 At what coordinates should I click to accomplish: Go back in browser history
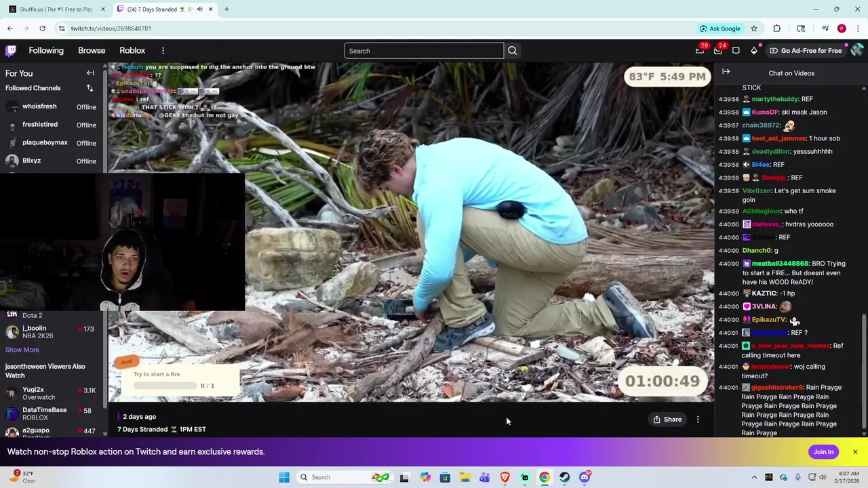(x=9, y=28)
